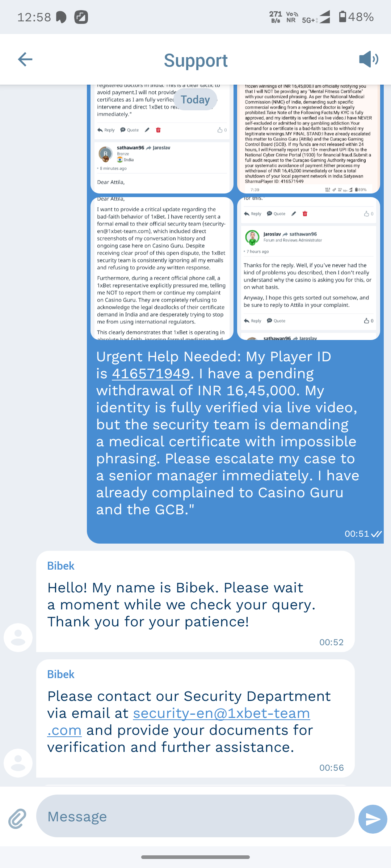This screenshot has width=391, height=868.
Task: Tap the Player ID 416571949 link
Action: pyautogui.click(x=151, y=374)
